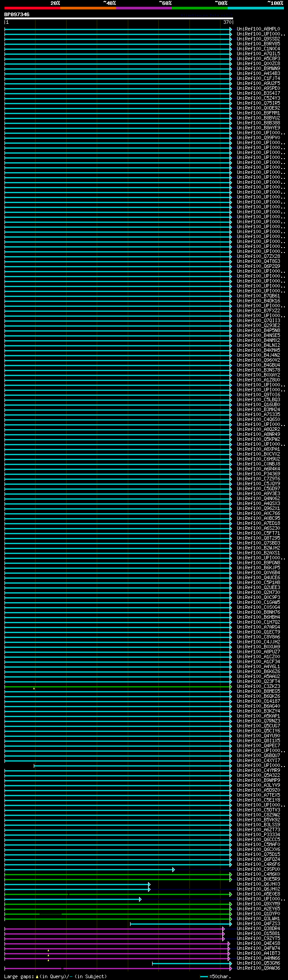Viewport: 288px width, 980px height.
Task: Select hit label UniRef100_B8AYE9
Action: click(x=258, y=128)
